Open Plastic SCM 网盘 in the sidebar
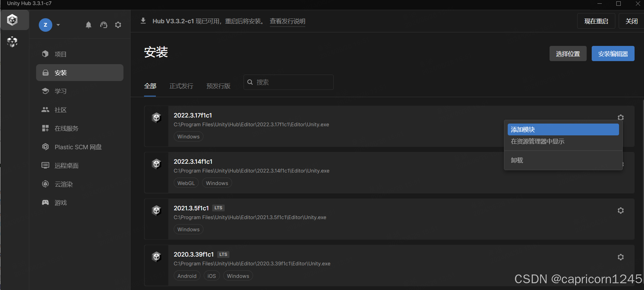Screen dimensions: 644x290 [x=80, y=147]
